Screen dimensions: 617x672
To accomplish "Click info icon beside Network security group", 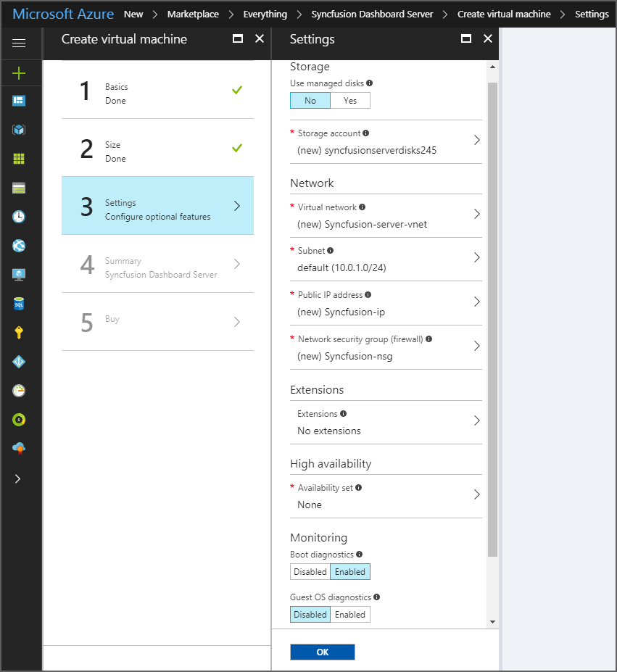I will (428, 339).
